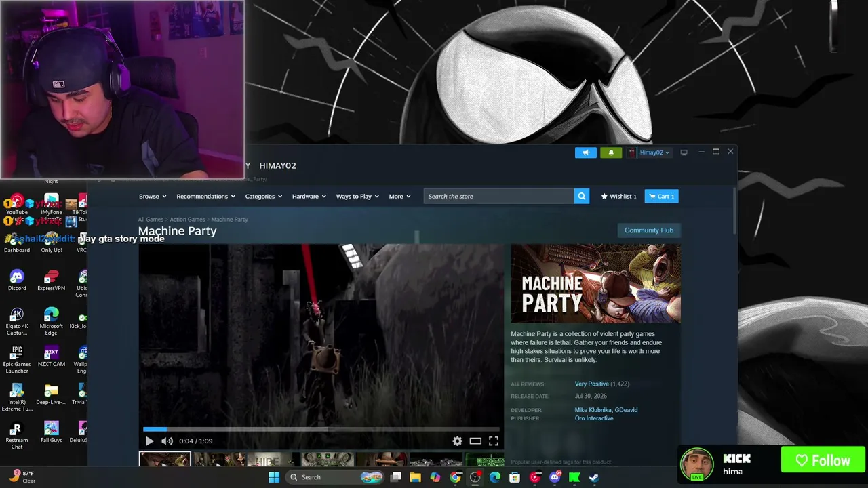Open publisher Oro Interactive's page
Viewport: 868px width, 488px height.
click(594, 418)
